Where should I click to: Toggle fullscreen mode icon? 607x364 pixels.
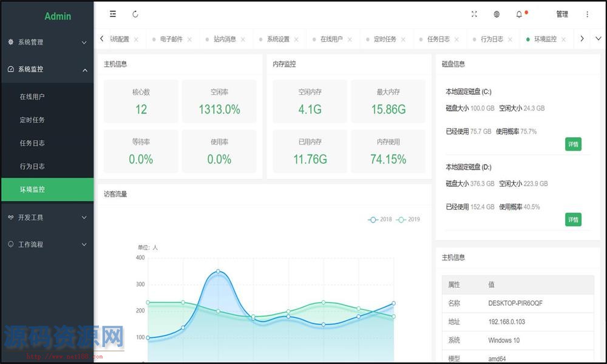click(x=474, y=15)
